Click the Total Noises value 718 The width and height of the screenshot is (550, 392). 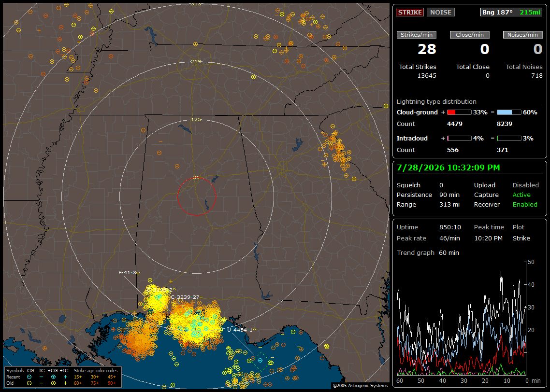click(536, 76)
